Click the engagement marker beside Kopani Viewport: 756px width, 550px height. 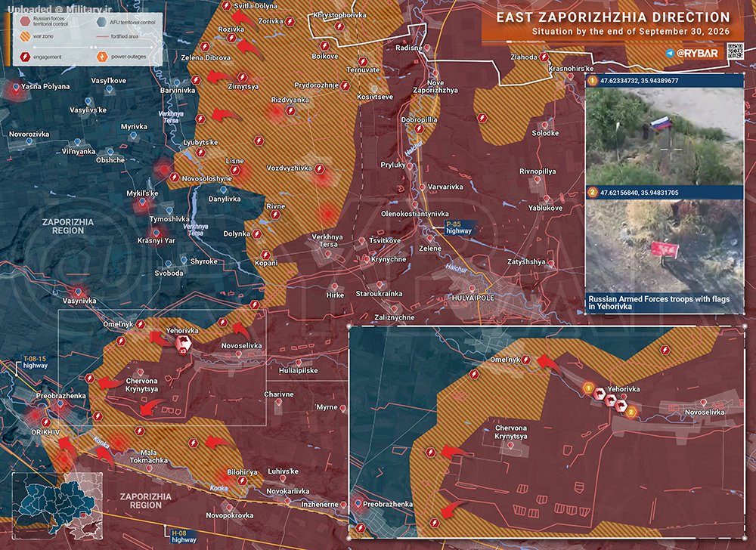coord(265,255)
